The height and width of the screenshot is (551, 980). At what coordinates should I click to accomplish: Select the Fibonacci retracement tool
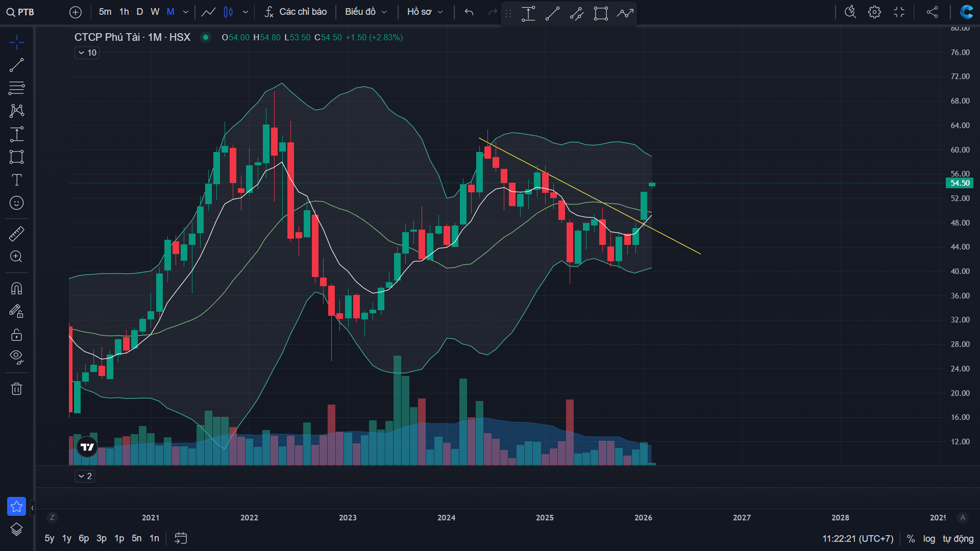[x=16, y=88]
